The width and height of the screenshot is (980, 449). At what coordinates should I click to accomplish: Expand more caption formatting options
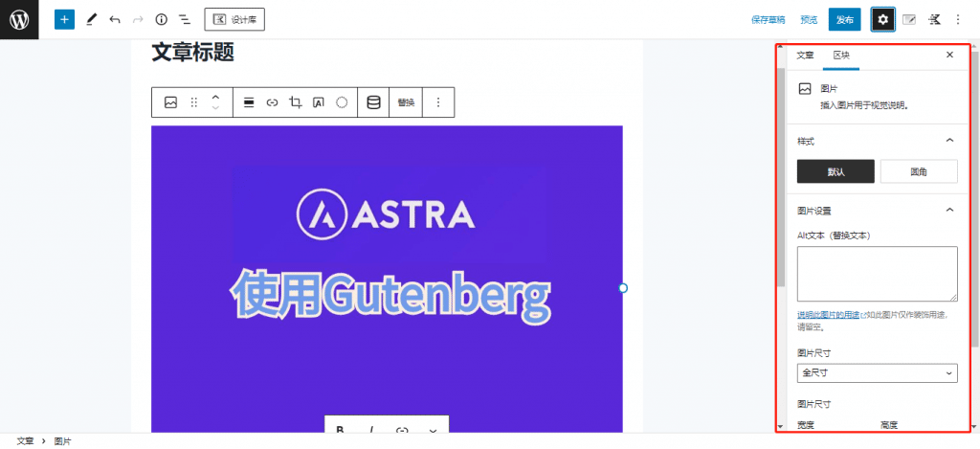point(434,430)
